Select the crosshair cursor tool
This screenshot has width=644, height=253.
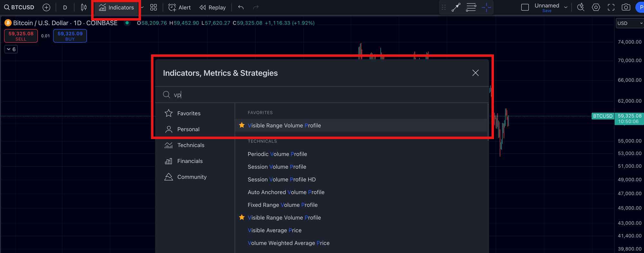[x=486, y=7]
